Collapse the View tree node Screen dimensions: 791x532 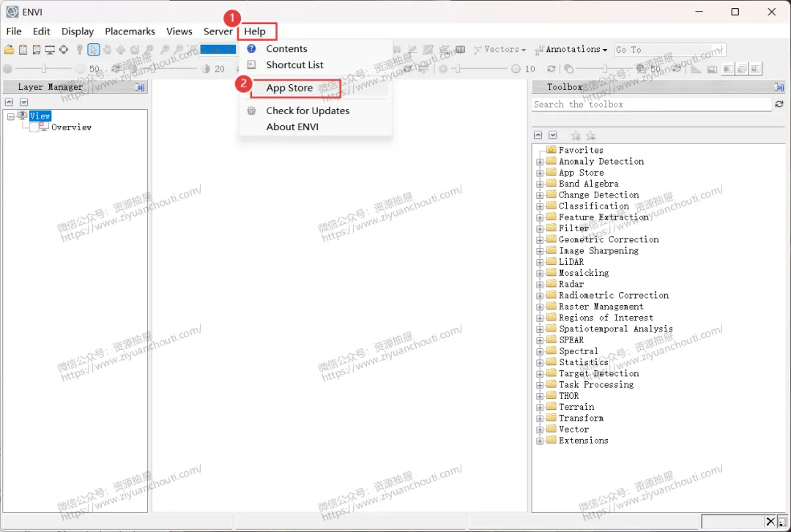pos(10,116)
